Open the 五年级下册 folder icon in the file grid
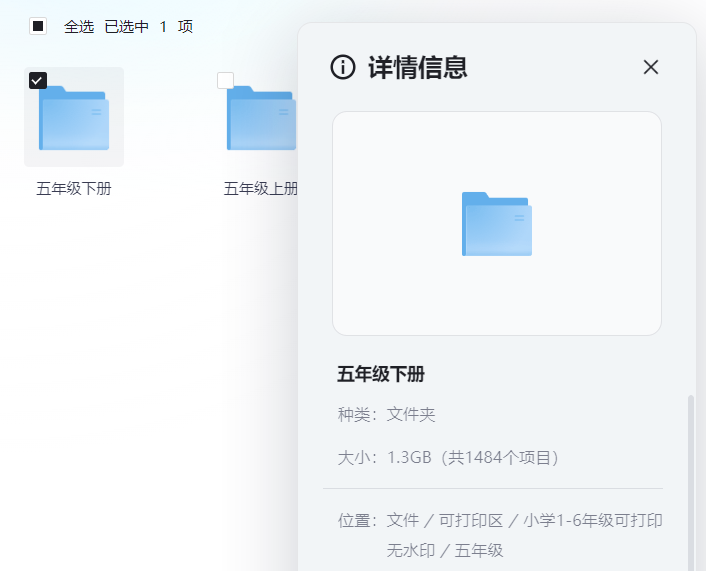The height and width of the screenshot is (571, 706). coord(74,118)
